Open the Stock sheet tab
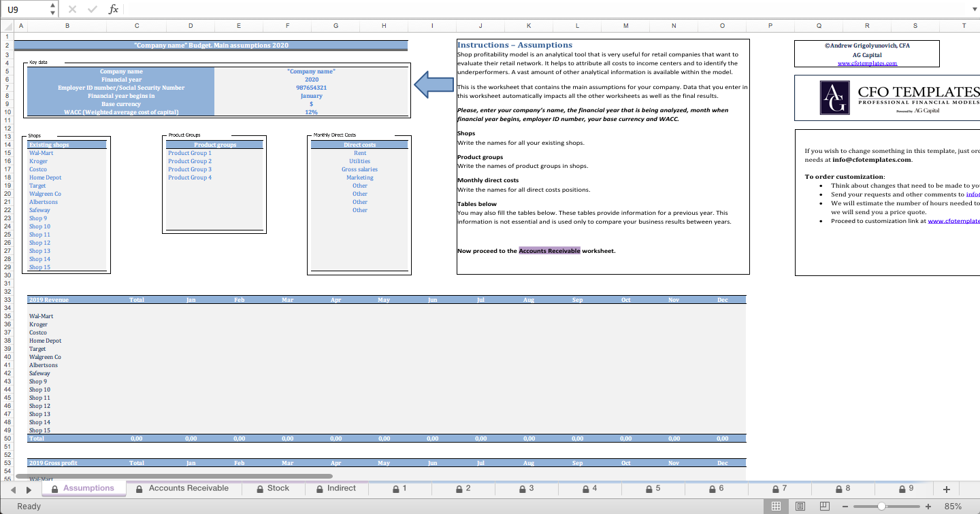 [x=273, y=488]
